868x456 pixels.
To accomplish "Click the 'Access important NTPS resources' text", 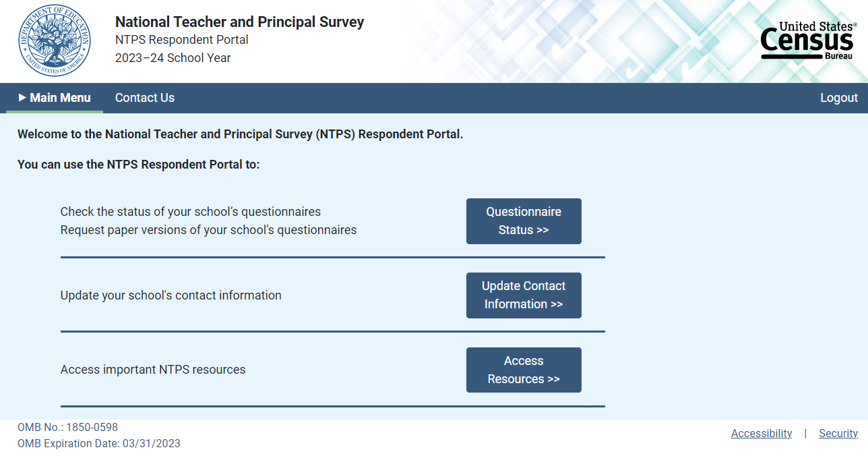I will pyautogui.click(x=153, y=370).
